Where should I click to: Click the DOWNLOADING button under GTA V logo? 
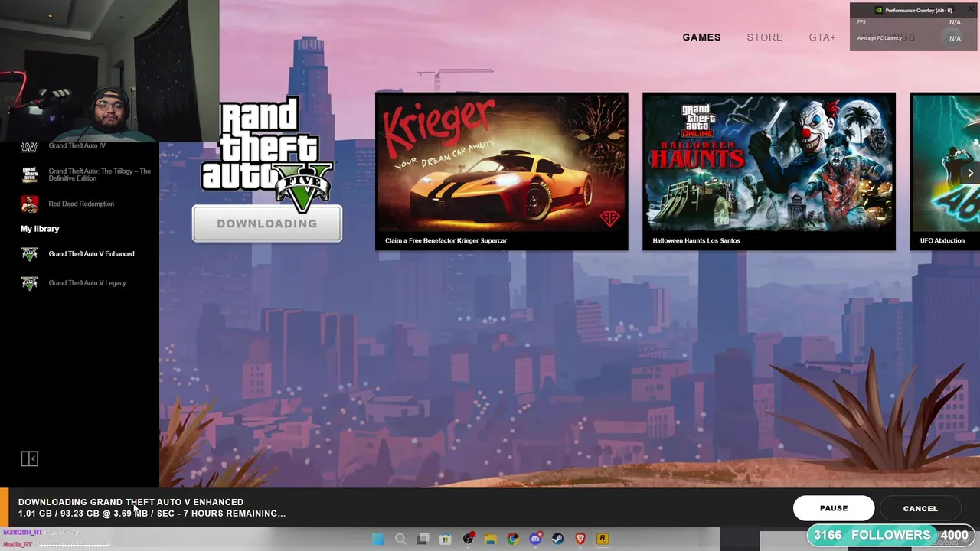pyautogui.click(x=267, y=223)
